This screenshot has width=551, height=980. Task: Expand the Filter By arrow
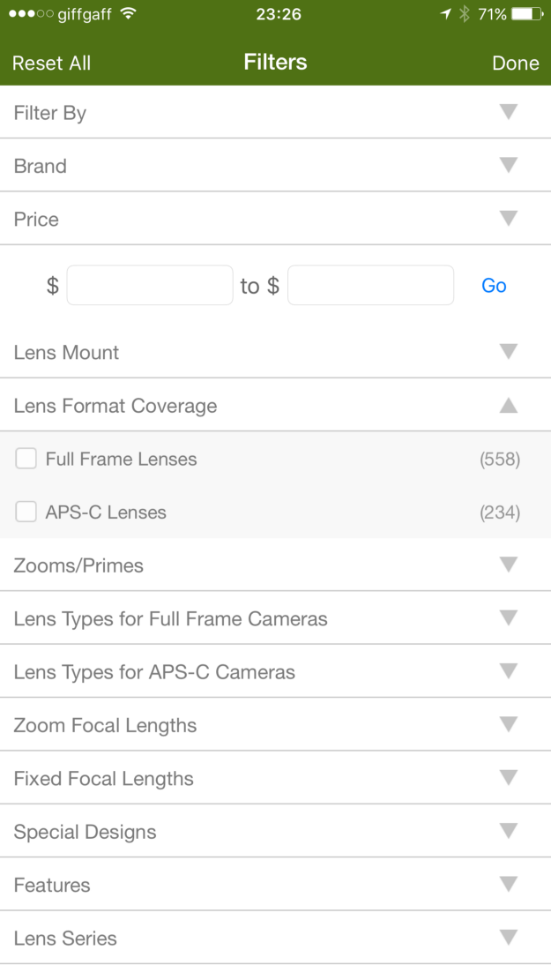[x=508, y=112]
